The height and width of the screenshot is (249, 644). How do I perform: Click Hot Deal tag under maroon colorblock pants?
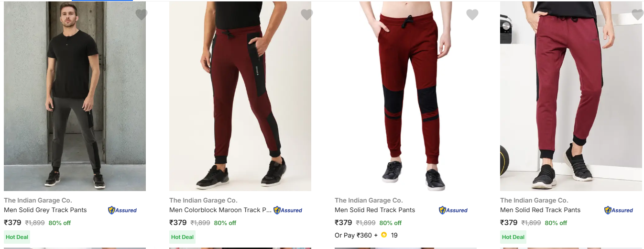[182, 237]
